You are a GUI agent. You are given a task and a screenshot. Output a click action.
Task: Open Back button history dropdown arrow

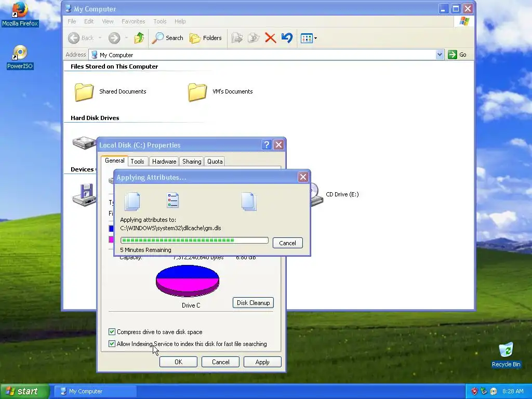click(100, 38)
